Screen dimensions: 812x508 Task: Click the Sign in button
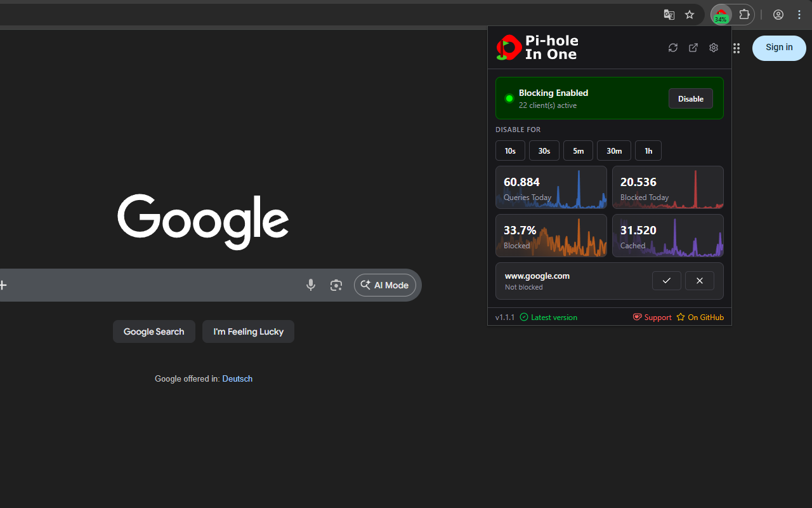pos(779,48)
